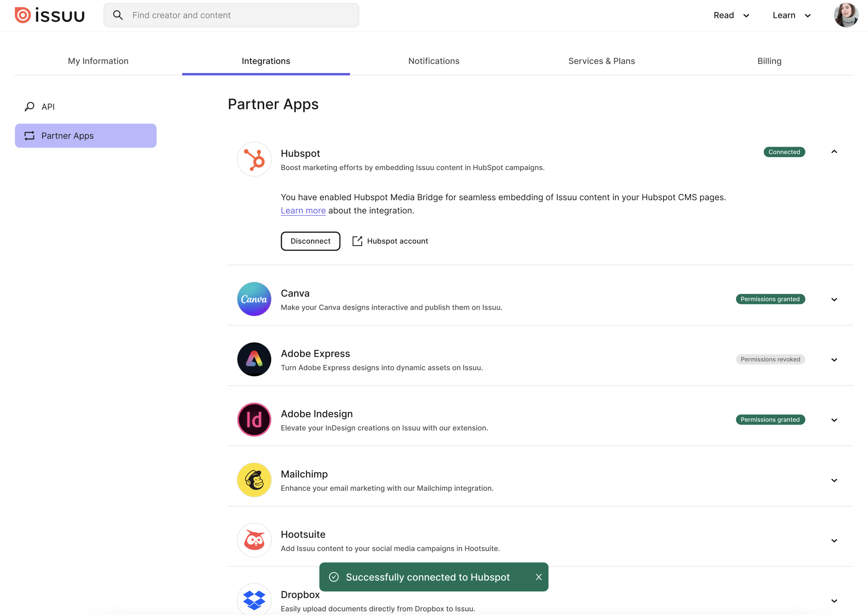This screenshot has width=868, height=615.
Task: Click the Canva title text
Action: coord(295,293)
